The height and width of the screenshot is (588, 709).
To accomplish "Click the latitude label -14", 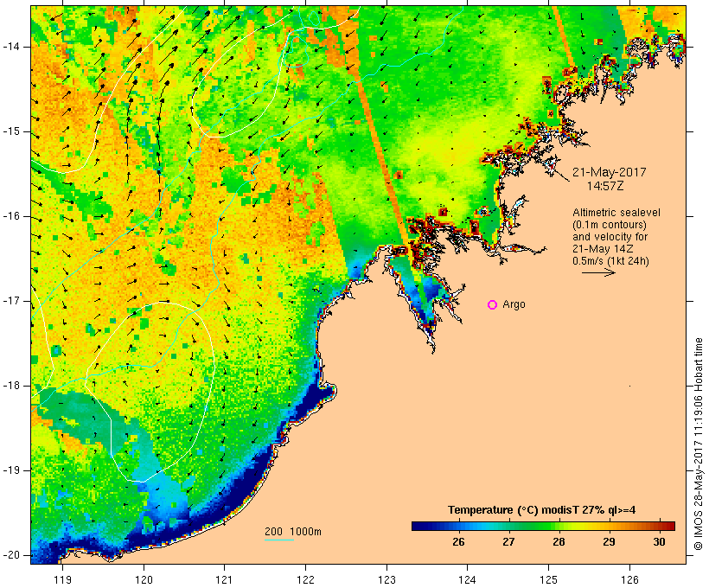I will pos(10,47).
